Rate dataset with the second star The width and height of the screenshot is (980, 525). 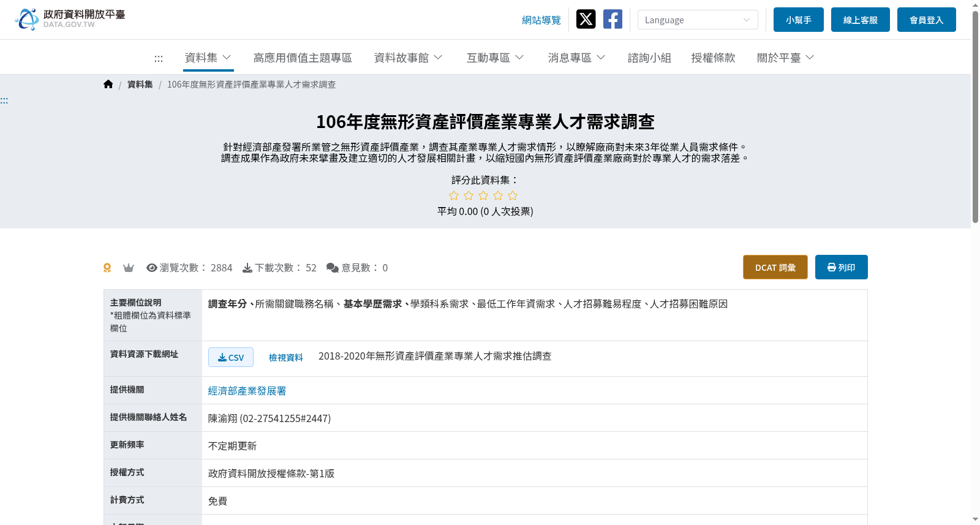(469, 195)
